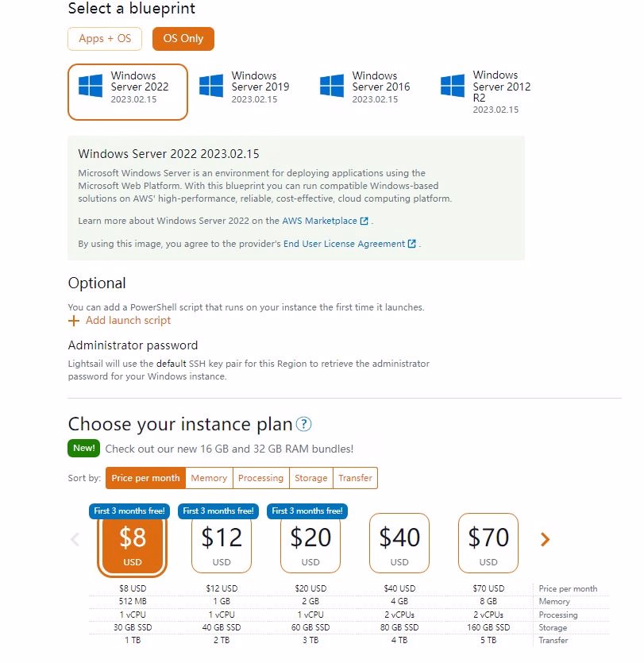Expand Add launch script option

pyautogui.click(x=128, y=321)
